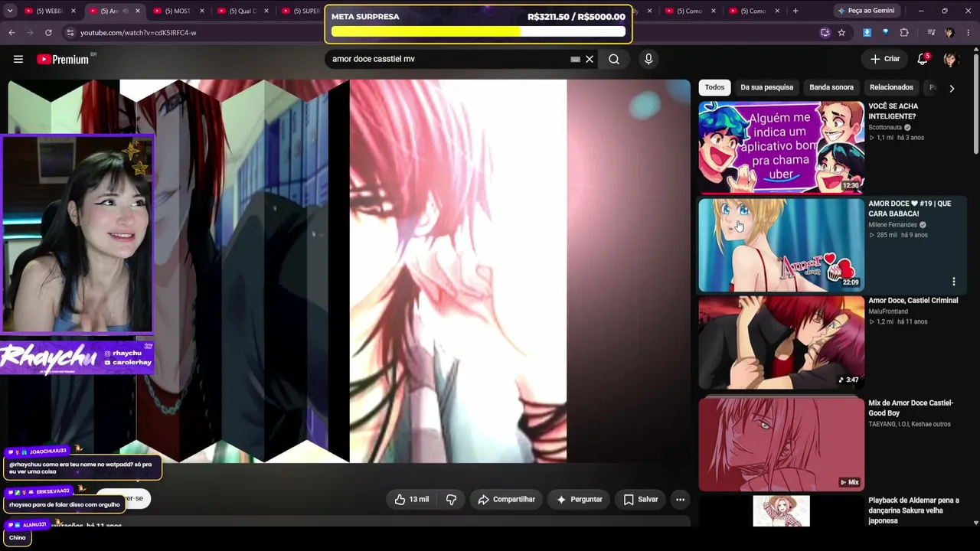Open Milene Fernandes channel link
The width and height of the screenshot is (980, 551).
pyautogui.click(x=893, y=225)
